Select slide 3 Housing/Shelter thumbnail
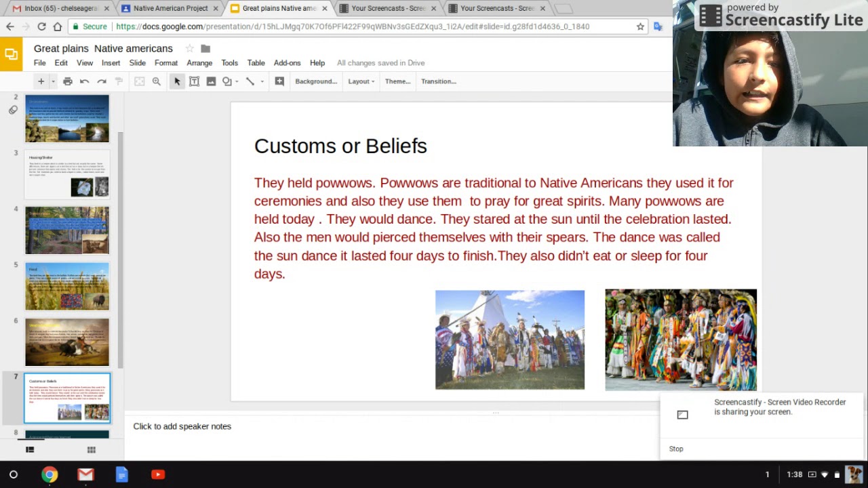This screenshot has height=488, width=868. click(67, 175)
